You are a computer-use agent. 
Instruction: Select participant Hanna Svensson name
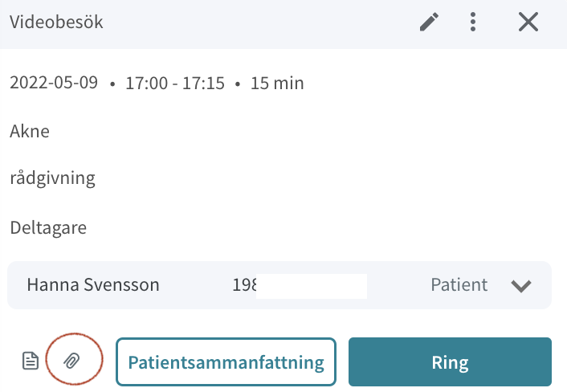[x=93, y=285]
